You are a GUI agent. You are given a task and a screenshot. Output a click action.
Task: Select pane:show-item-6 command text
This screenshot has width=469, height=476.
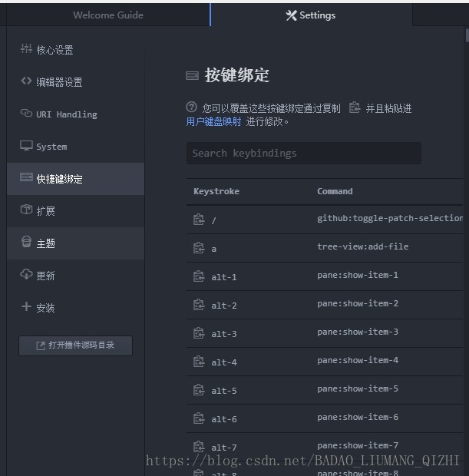[358, 417]
